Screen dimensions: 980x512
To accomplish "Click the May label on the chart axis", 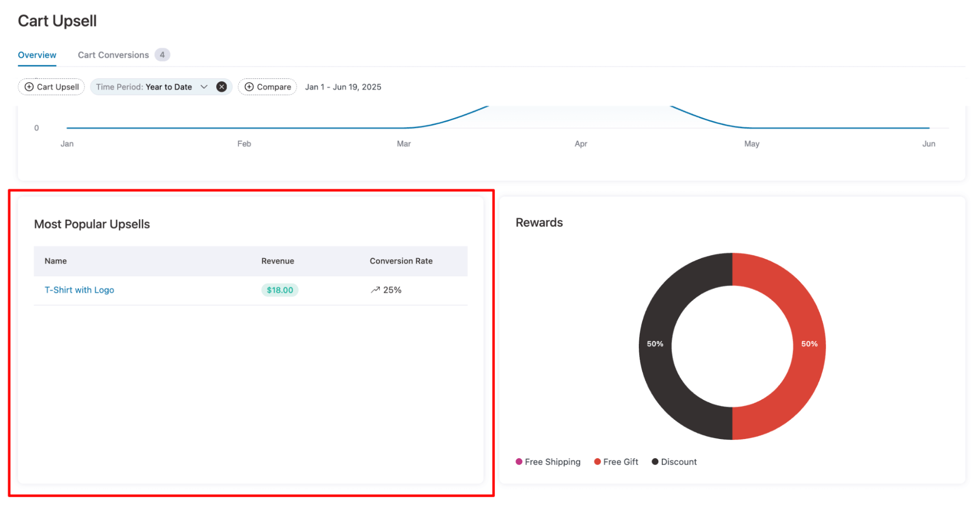I will [x=752, y=144].
